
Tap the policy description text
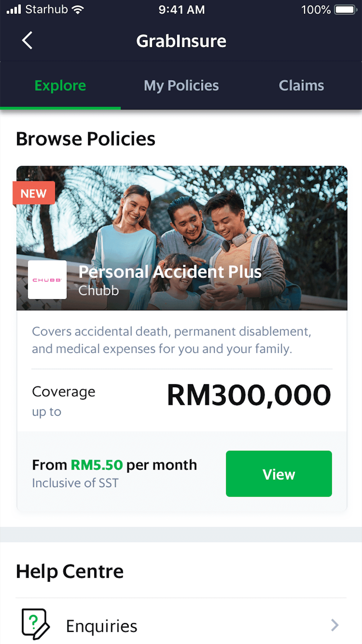pos(172,340)
